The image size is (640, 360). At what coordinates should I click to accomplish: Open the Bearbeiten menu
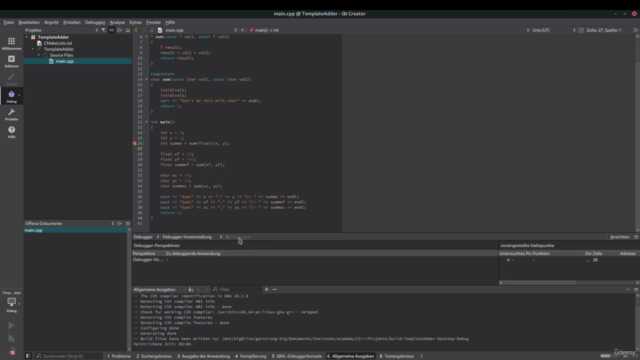pyautogui.click(x=29, y=22)
